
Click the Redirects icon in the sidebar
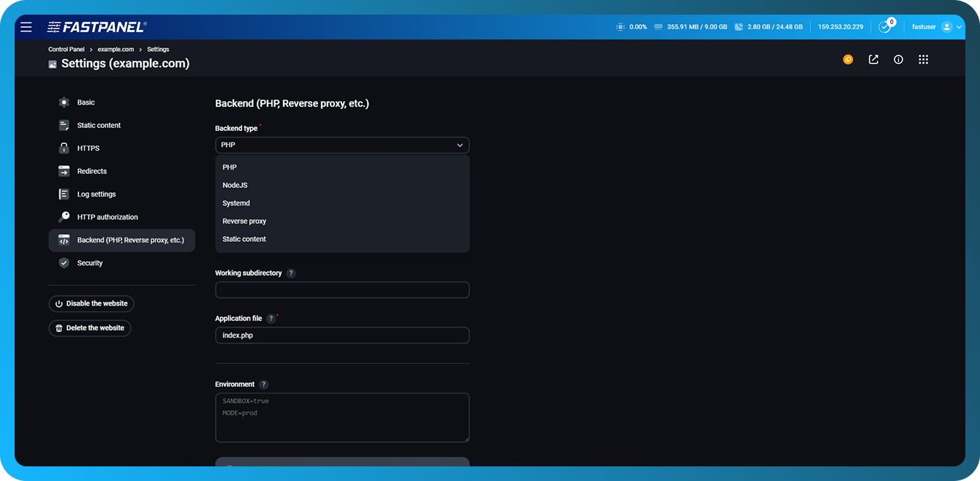[x=64, y=170]
